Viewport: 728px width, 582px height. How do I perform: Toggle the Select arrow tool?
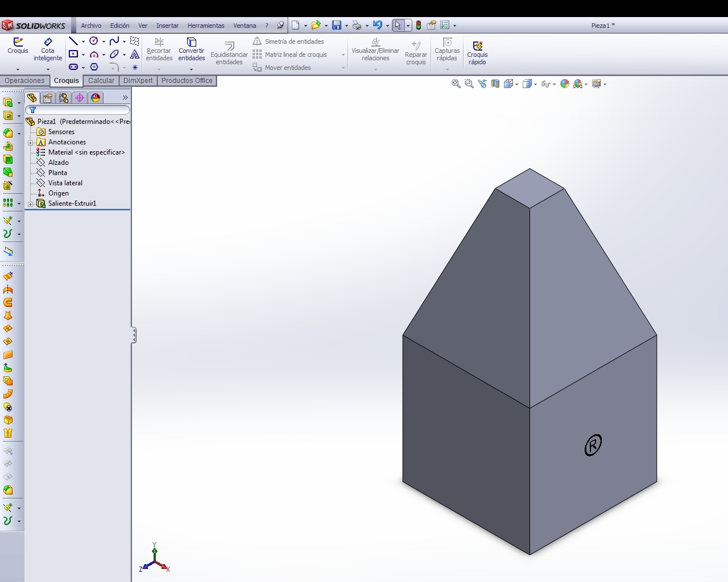pos(398,26)
